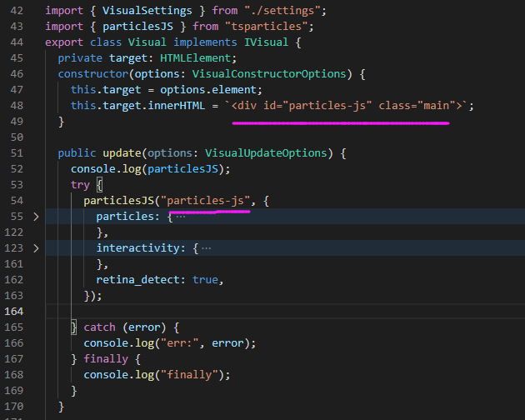The width and height of the screenshot is (525, 420).
Task: Click the VisualUpdateOptions type name
Action: coord(266,153)
